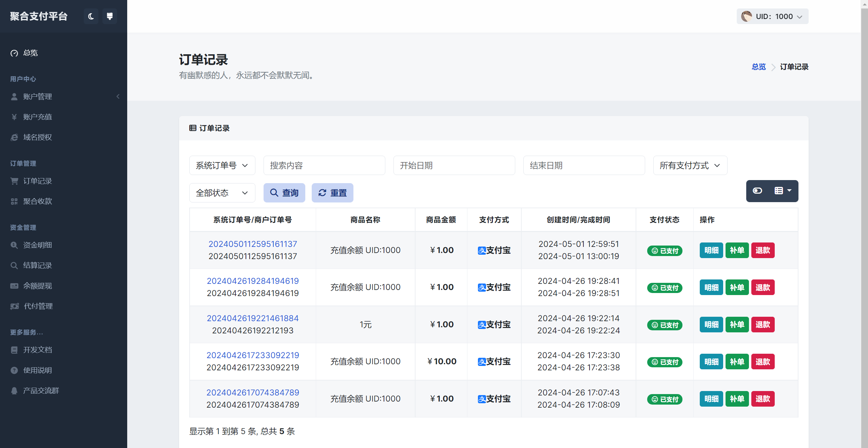The height and width of the screenshot is (448, 868).
Task: Click the 开始日期 input field
Action: pyautogui.click(x=454, y=165)
